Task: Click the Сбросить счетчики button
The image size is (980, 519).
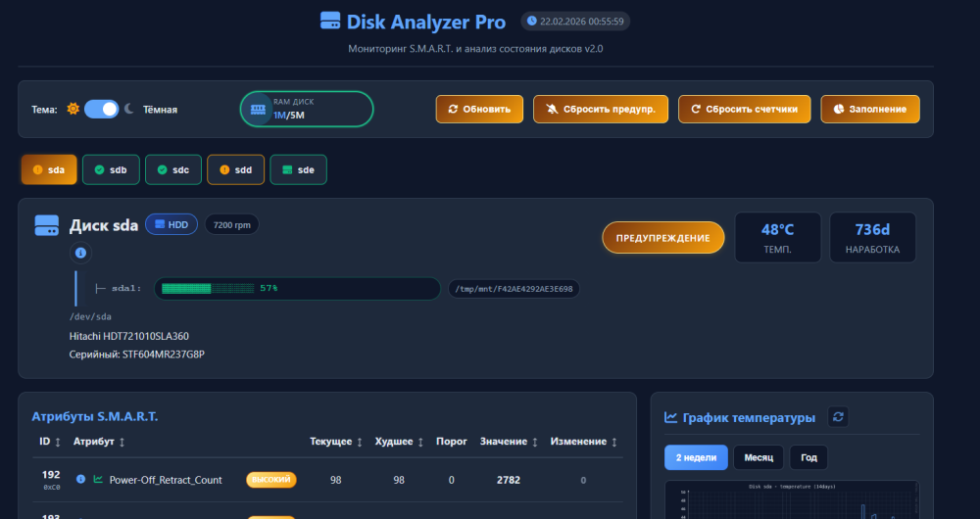Action: (x=745, y=109)
